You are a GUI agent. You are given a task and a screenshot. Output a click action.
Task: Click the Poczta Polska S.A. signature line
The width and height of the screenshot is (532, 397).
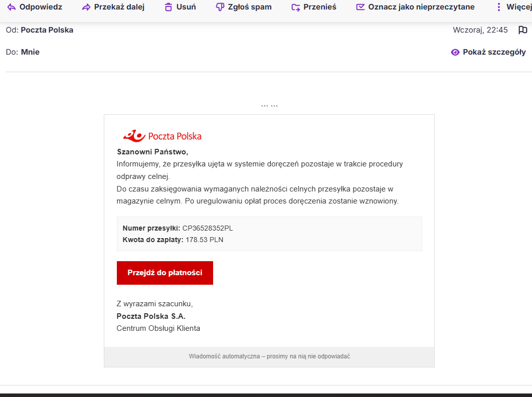pos(151,316)
